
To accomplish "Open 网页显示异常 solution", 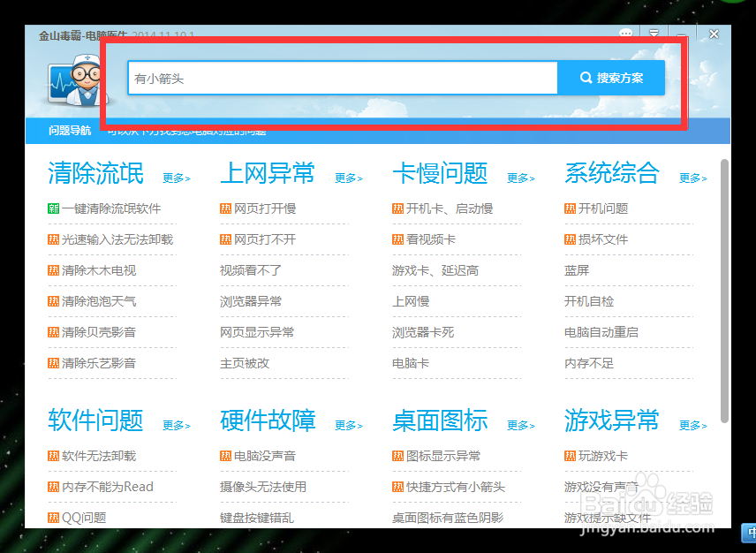I will (x=257, y=332).
